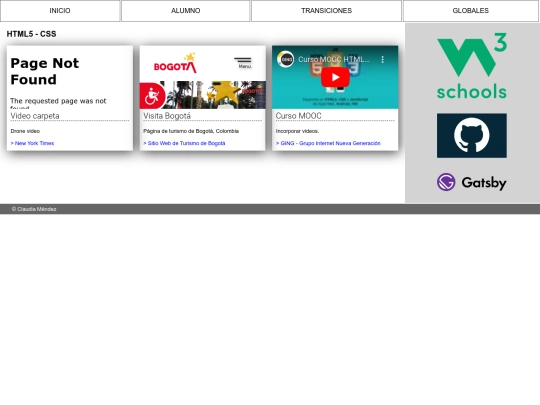Open the ALUMNO navigation tab
The height and width of the screenshot is (405, 540).
[185, 11]
